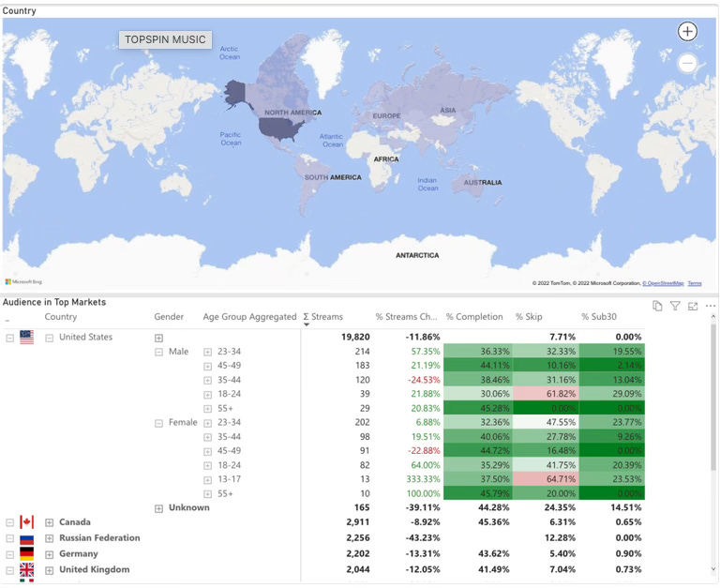Copy the Audience in Top Markets visual
The height and width of the screenshot is (588, 720).
click(x=657, y=306)
